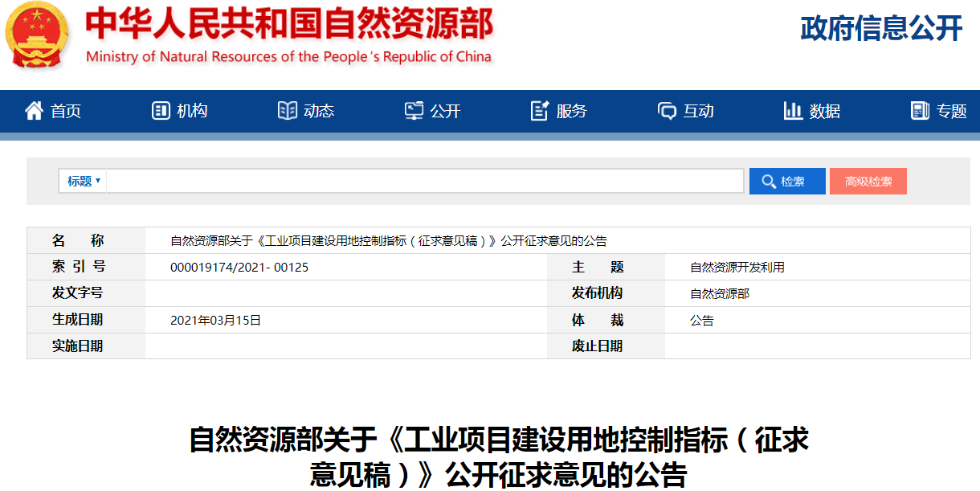Viewport: 980px width, 491px height.
Task: Click the 中华人民共和国自然资源部 site title
Action: coord(289,25)
